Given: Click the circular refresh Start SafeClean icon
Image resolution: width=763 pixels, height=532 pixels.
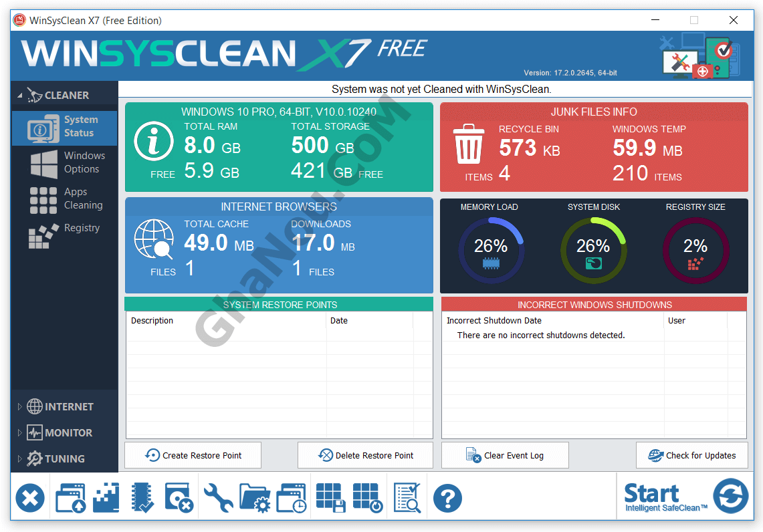Looking at the screenshot, I should tap(730, 496).
